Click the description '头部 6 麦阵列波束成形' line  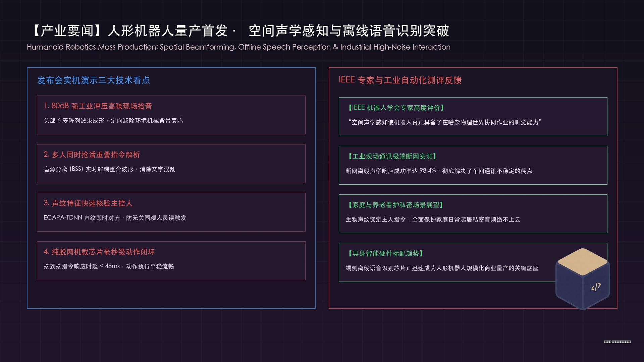(113, 121)
